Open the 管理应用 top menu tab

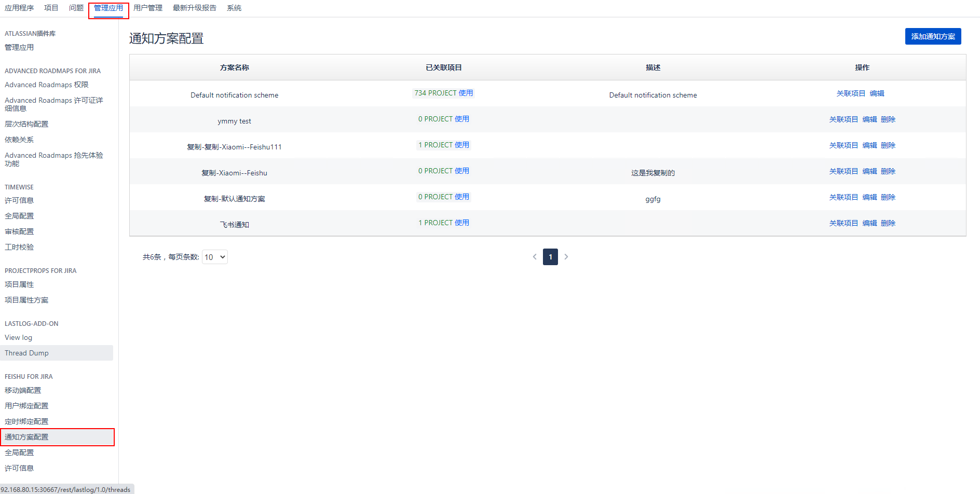(108, 8)
